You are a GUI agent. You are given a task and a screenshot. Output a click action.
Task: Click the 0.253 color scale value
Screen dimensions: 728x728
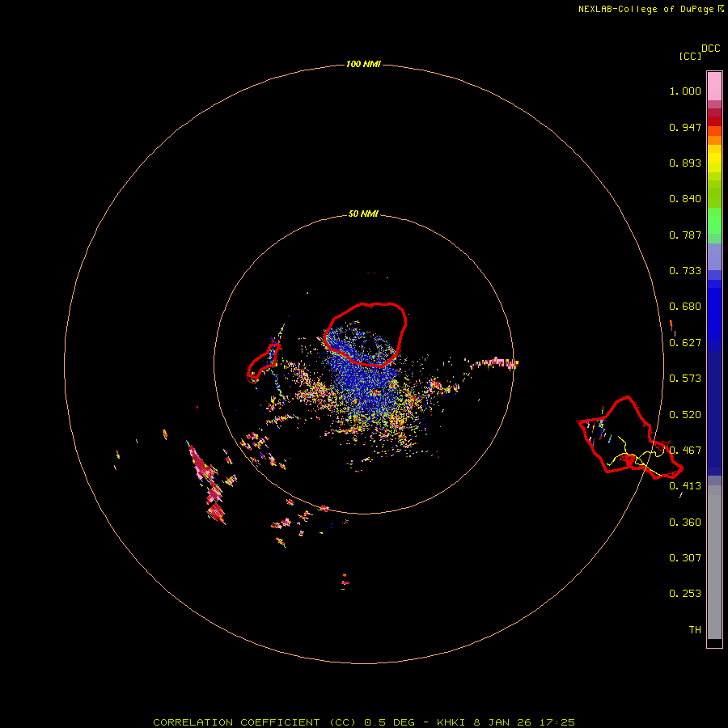click(685, 594)
